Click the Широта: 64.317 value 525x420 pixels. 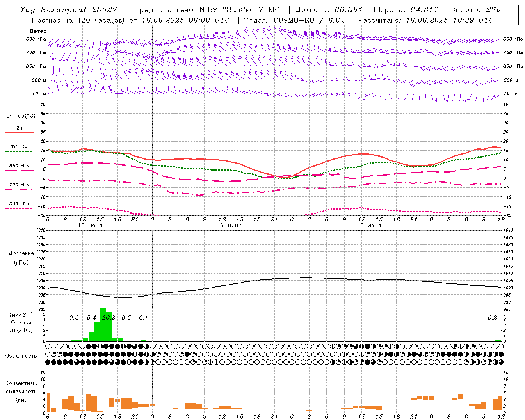tap(406, 10)
